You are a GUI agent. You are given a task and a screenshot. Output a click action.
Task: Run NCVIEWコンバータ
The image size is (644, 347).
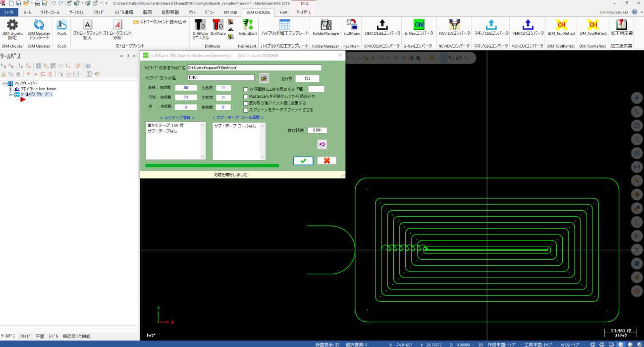click(x=454, y=27)
